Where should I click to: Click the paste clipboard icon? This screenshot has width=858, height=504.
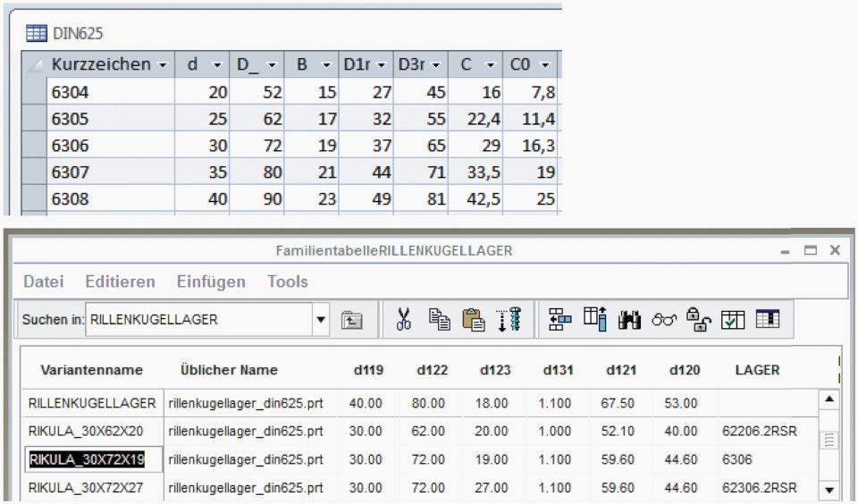[474, 319]
